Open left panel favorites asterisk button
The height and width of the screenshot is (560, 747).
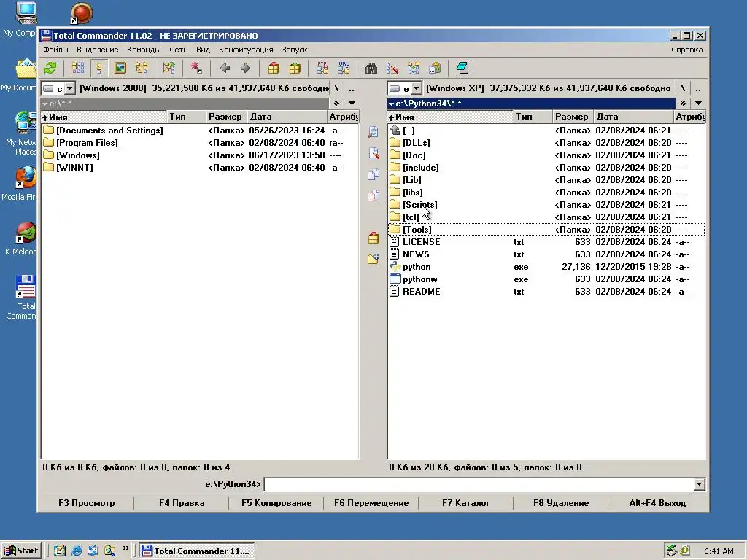coord(336,104)
